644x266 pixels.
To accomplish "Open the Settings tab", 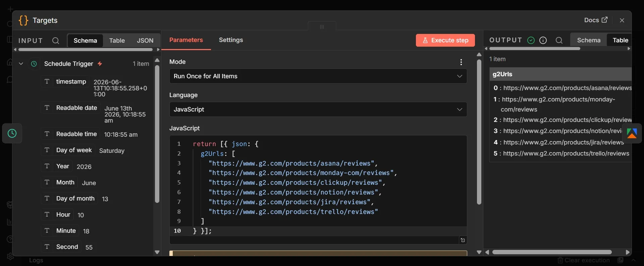I will pyautogui.click(x=231, y=40).
